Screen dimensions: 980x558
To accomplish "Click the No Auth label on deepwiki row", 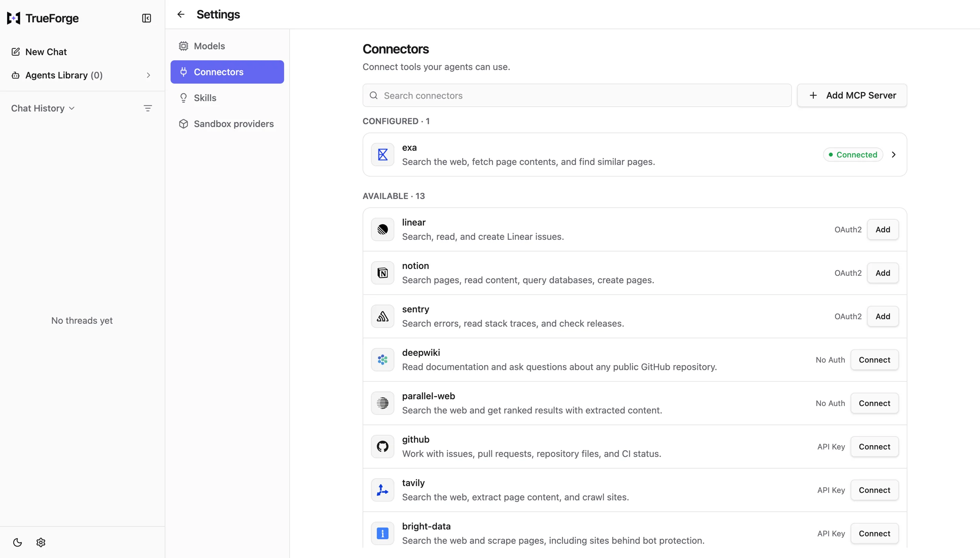I will [x=830, y=360].
